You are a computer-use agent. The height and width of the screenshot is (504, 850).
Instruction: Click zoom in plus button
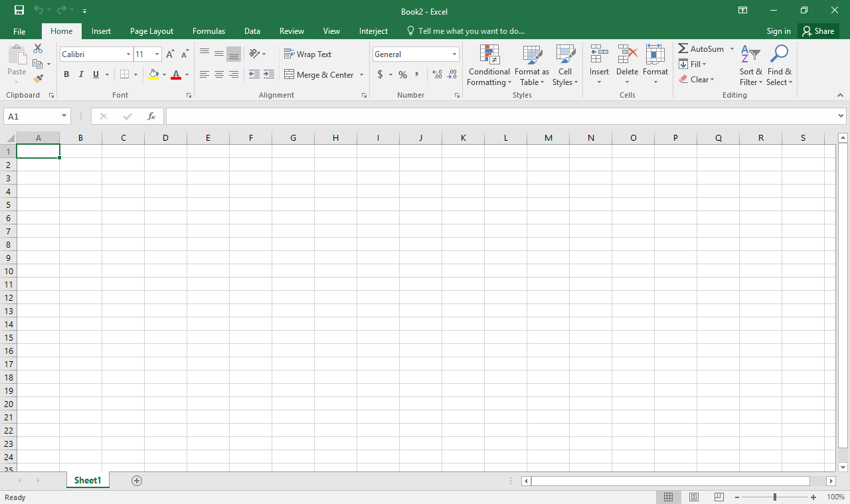tap(813, 497)
